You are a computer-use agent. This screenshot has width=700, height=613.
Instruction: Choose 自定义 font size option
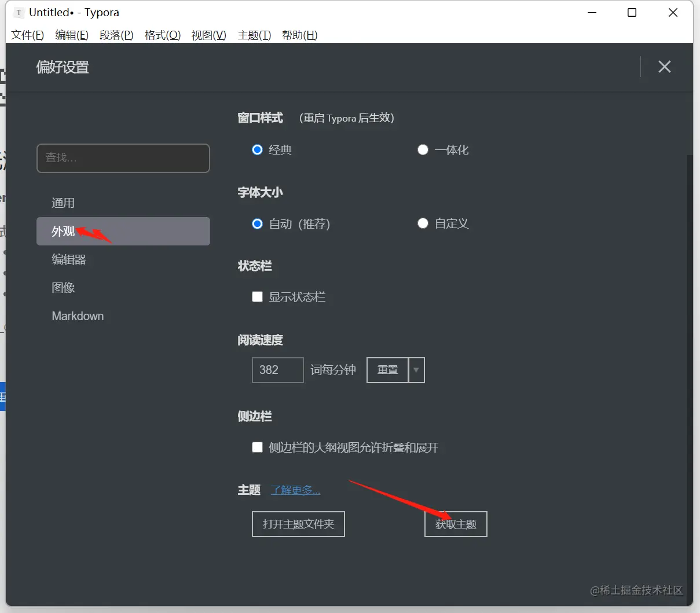(x=423, y=223)
